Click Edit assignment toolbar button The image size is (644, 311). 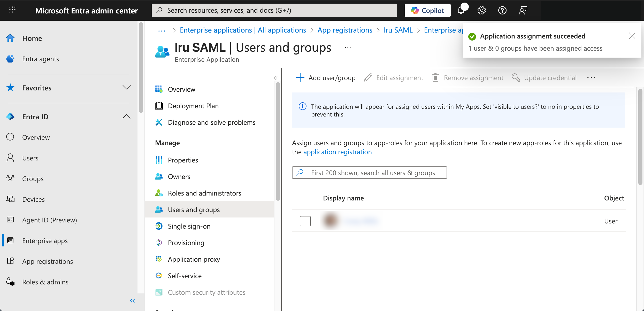pos(394,78)
